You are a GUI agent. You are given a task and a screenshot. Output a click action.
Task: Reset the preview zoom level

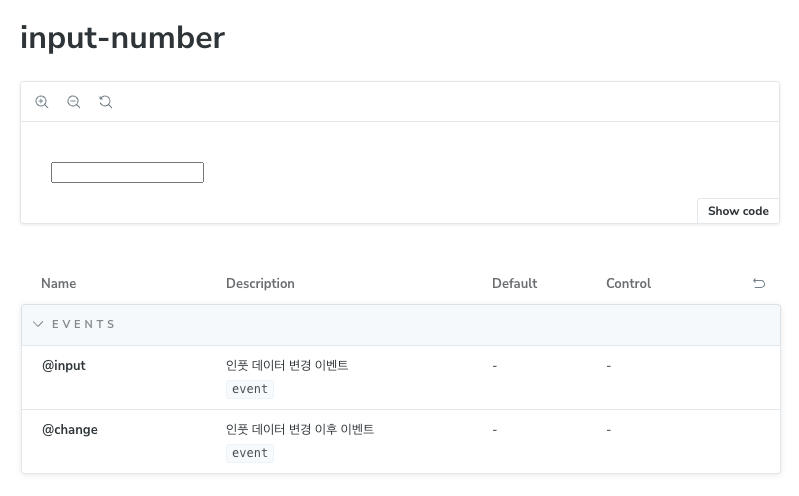(105, 102)
